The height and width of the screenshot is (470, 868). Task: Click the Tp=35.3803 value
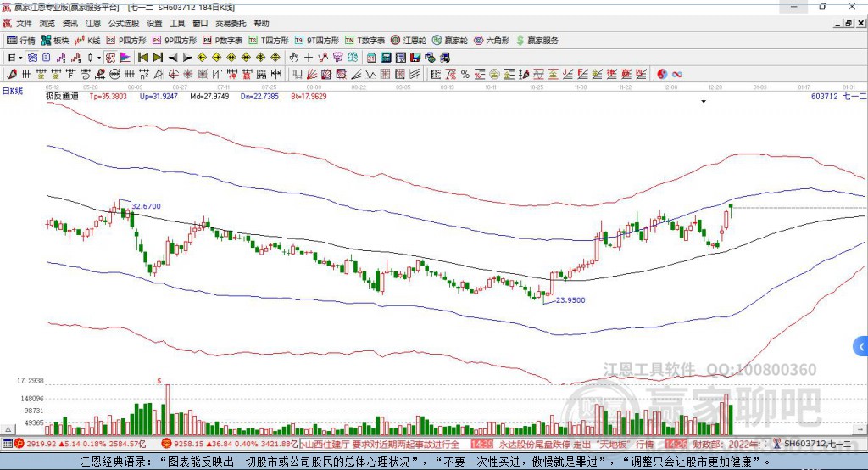click(x=108, y=96)
